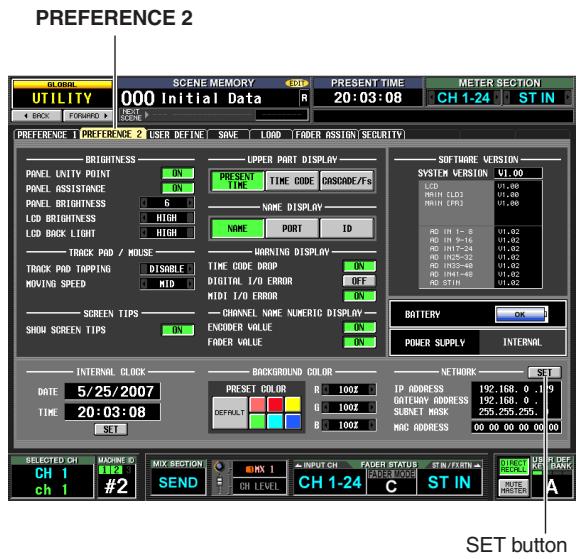This screenshot has width=579, height=559.
Task: Toggle TIME CODE DROP warning
Action: (x=359, y=266)
